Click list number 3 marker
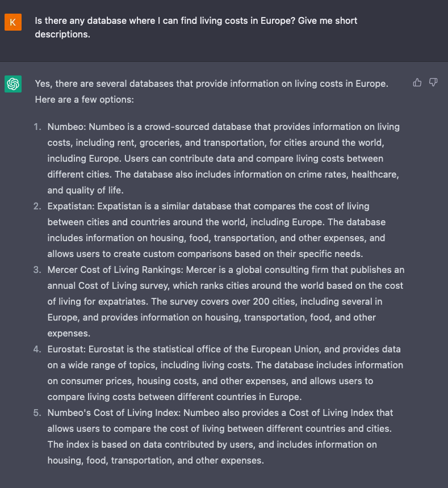Screen dimensions: 448x488 [37, 270]
